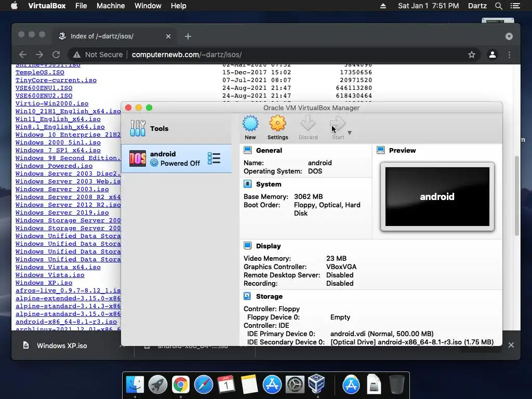Open the Machine menu
Screen dimensions: 532x399
111,6
